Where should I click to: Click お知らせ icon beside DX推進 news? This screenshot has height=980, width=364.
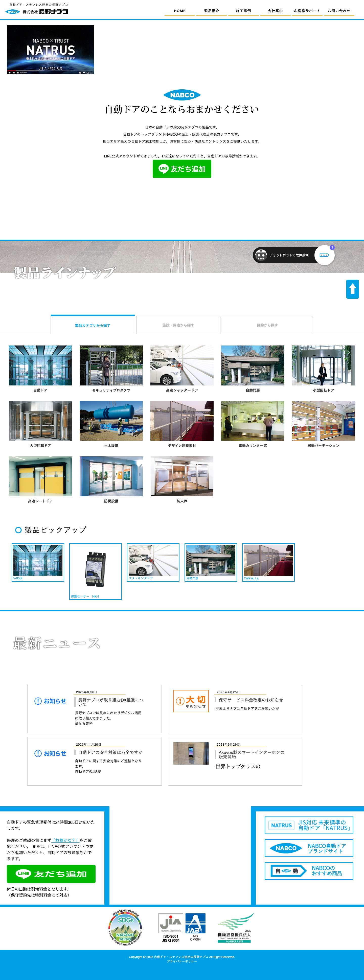click(50, 701)
